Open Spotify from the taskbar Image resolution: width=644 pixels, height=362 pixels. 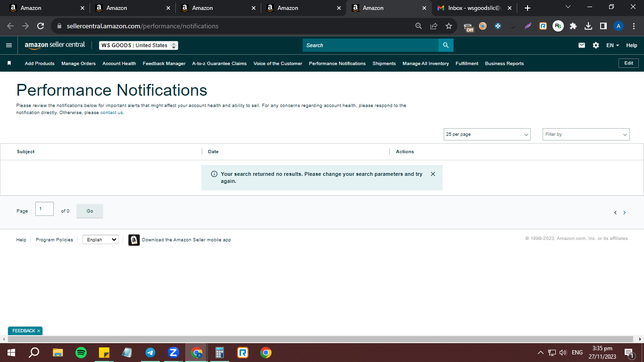pyautogui.click(x=81, y=352)
